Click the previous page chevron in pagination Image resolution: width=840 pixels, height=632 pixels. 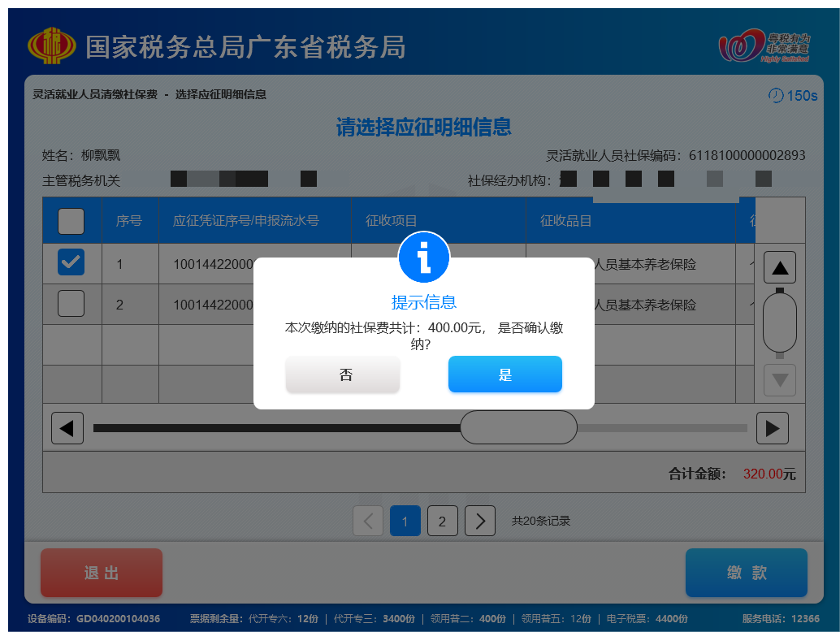[x=367, y=521]
